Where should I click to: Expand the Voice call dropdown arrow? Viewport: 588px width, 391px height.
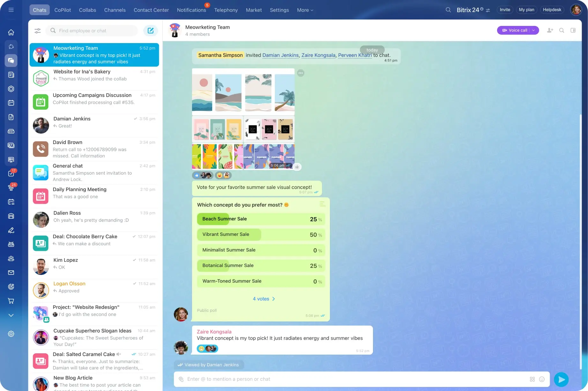[x=533, y=30]
